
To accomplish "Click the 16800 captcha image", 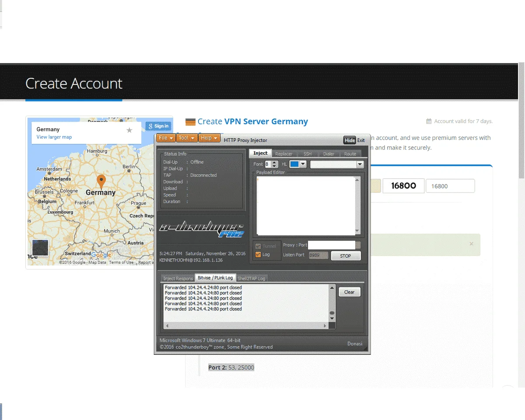I will 403,186.
